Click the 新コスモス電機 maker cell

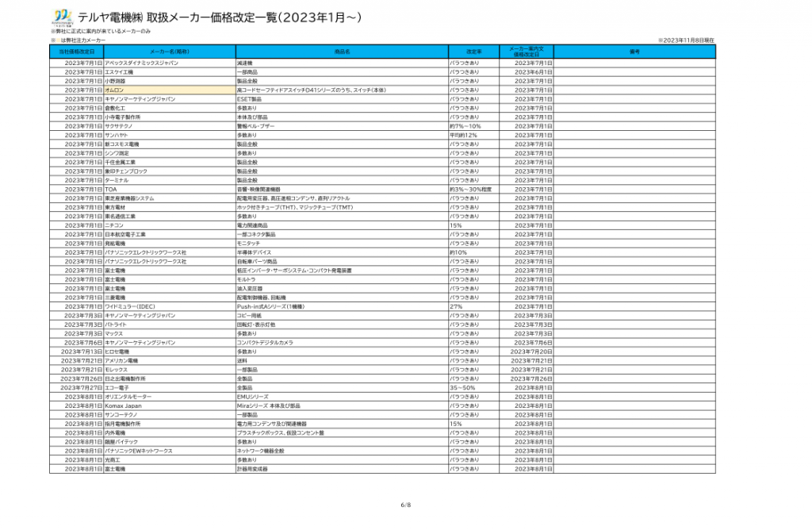pos(170,144)
